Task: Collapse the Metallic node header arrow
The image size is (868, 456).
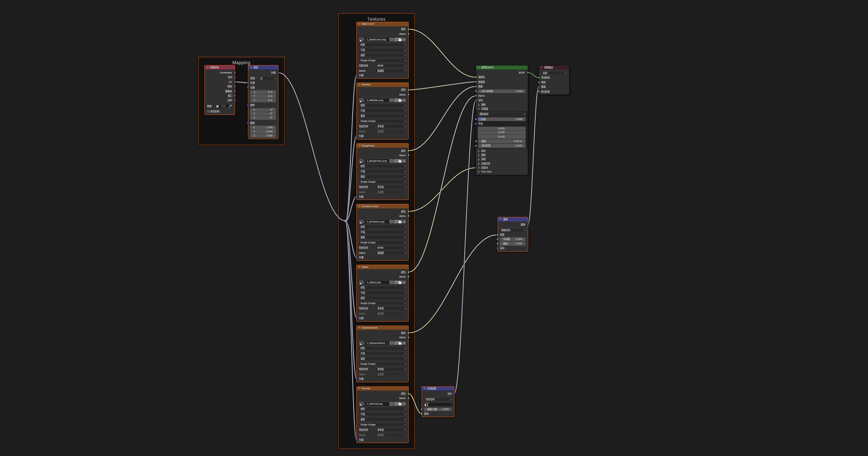Action: [359, 85]
